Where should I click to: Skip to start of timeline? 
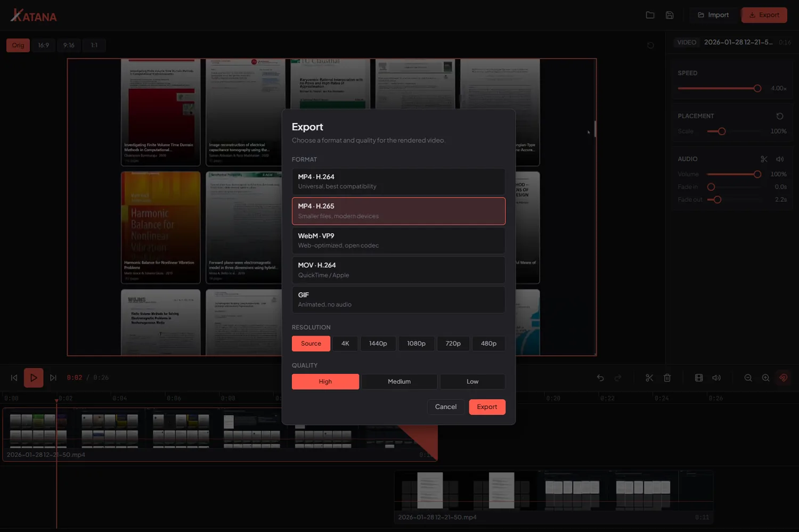[14, 378]
